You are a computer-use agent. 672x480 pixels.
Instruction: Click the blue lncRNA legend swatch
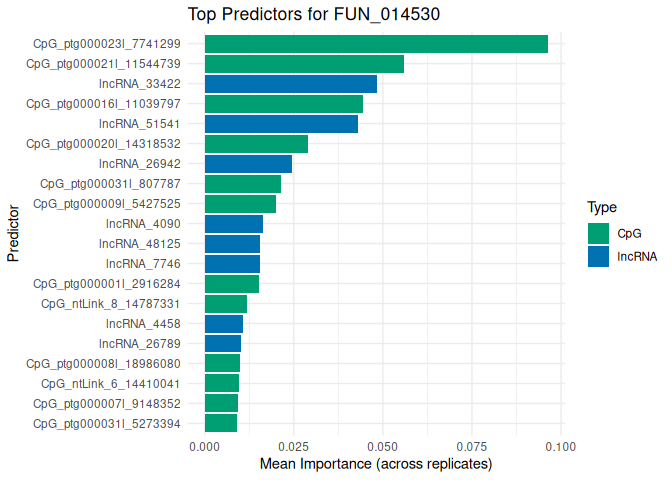pyautogui.click(x=599, y=257)
